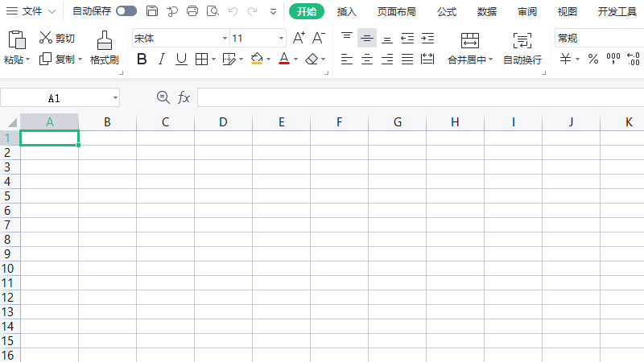Click the print icon
Image resolution: width=644 pixels, height=362 pixels.
coord(192,11)
